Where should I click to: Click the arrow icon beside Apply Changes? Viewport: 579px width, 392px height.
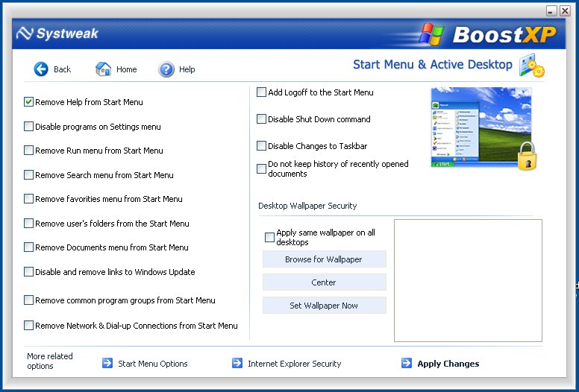(407, 363)
